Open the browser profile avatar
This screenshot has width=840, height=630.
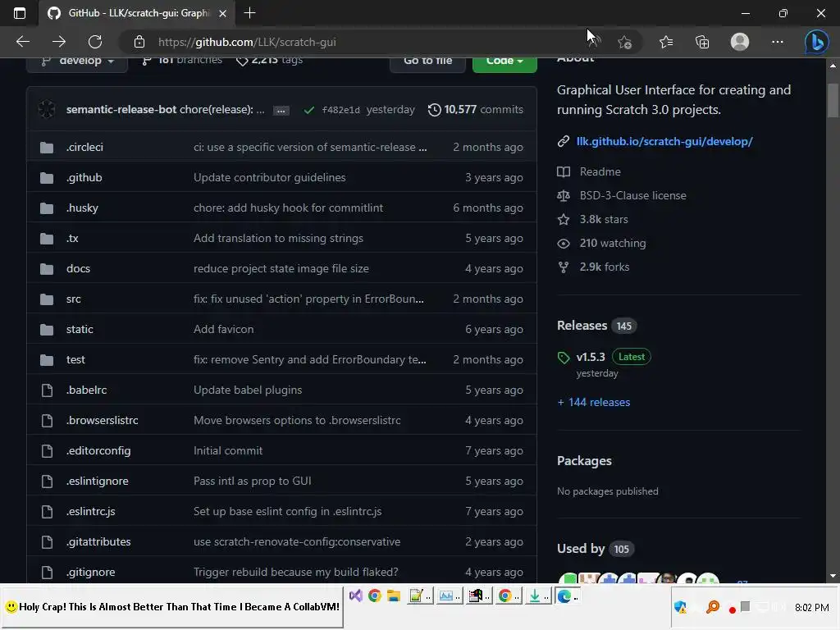pyautogui.click(x=740, y=42)
